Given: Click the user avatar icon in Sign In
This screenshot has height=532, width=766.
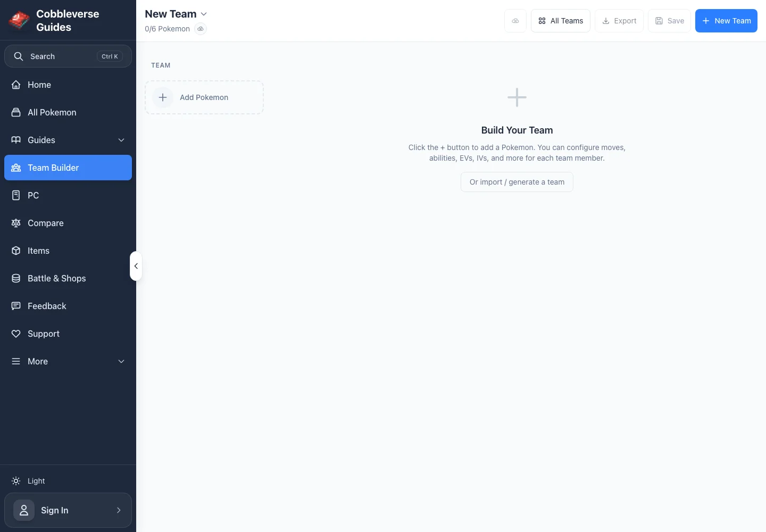Looking at the screenshot, I should pos(24,510).
